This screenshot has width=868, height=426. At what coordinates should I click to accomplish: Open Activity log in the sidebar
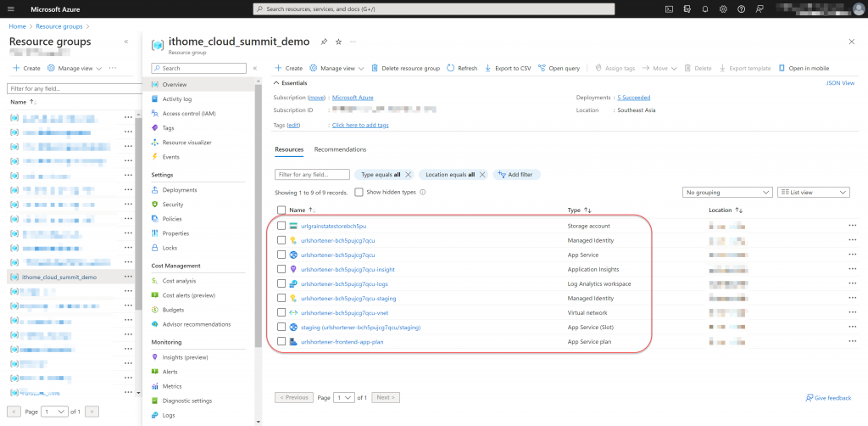point(177,99)
